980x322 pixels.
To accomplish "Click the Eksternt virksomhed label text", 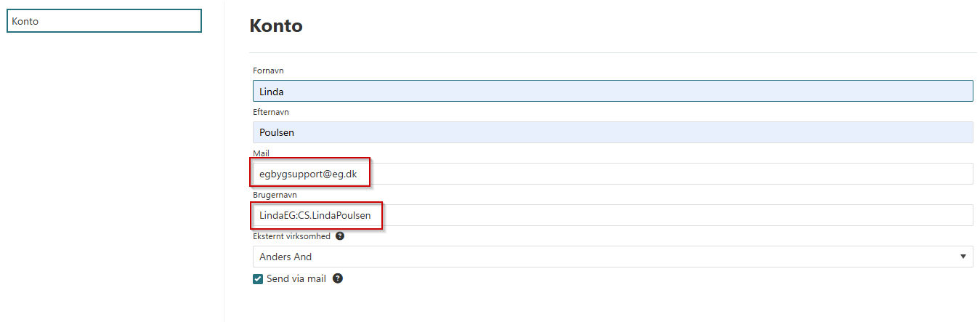I will [291, 236].
